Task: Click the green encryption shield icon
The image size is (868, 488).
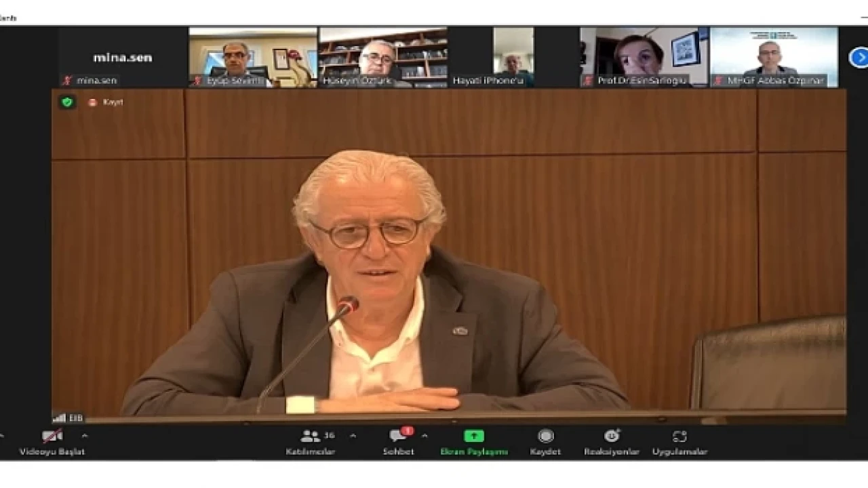Action: (x=66, y=102)
